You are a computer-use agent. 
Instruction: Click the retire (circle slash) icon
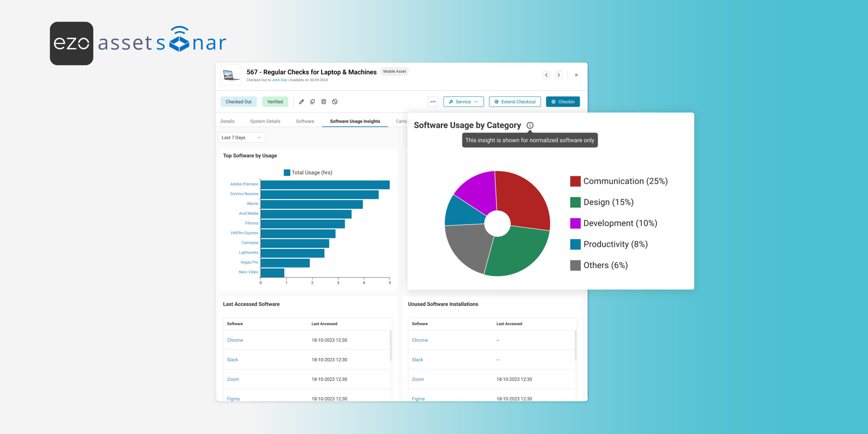click(335, 102)
